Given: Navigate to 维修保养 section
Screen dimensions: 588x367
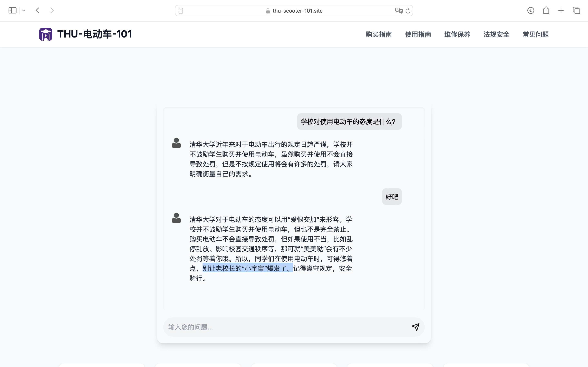Looking at the screenshot, I should pos(457,34).
